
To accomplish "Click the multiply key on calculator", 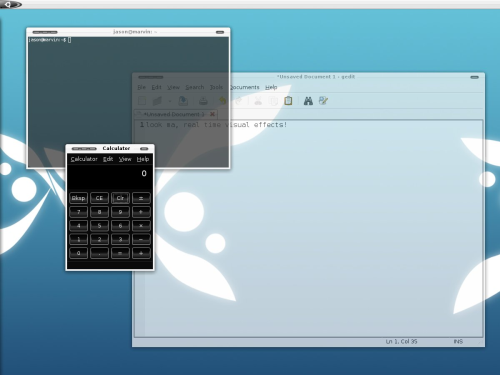I will (141, 226).
